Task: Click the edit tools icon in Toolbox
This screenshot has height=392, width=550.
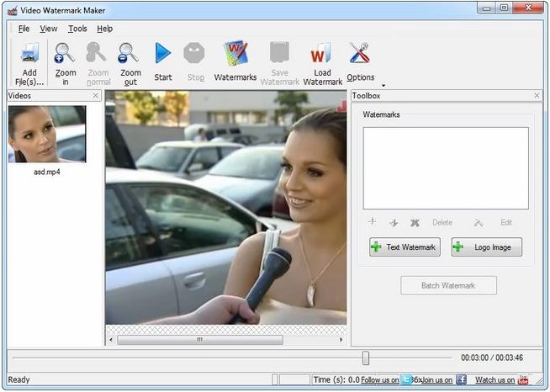Action: 479,222
